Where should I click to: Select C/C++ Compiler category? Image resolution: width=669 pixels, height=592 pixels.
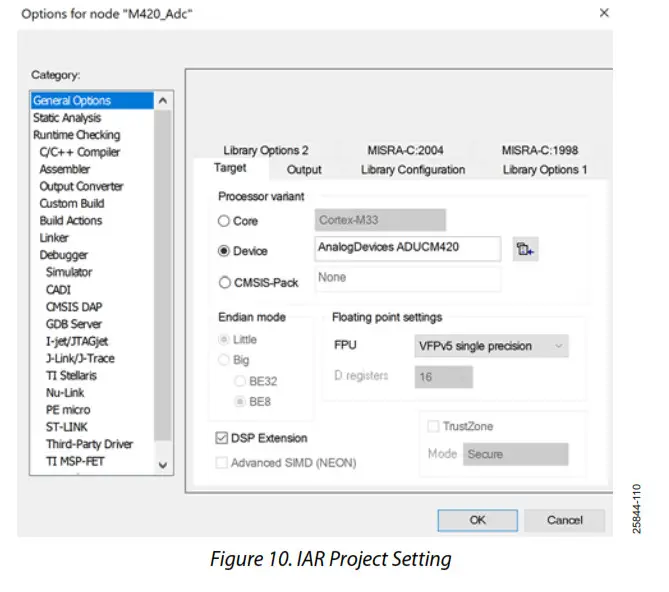(x=92, y=152)
